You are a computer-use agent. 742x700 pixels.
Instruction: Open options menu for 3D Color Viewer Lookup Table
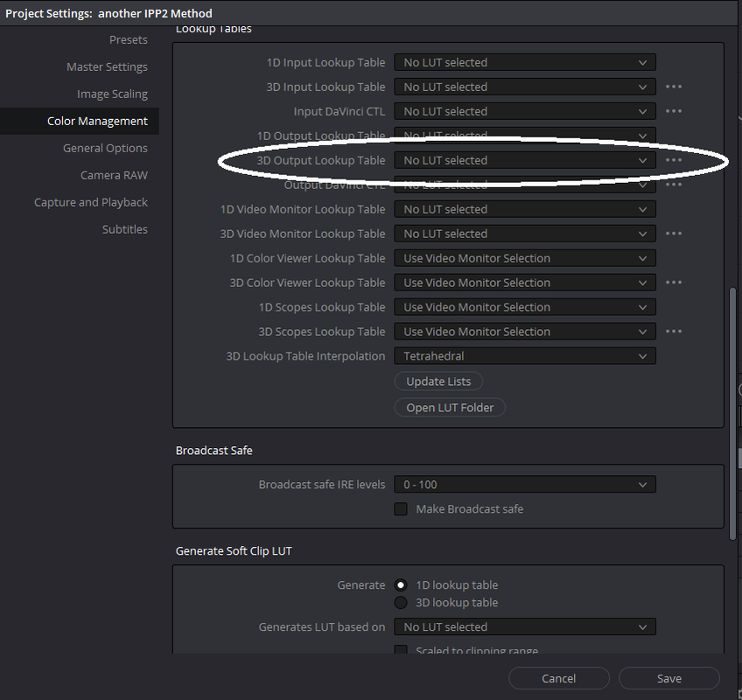click(674, 283)
